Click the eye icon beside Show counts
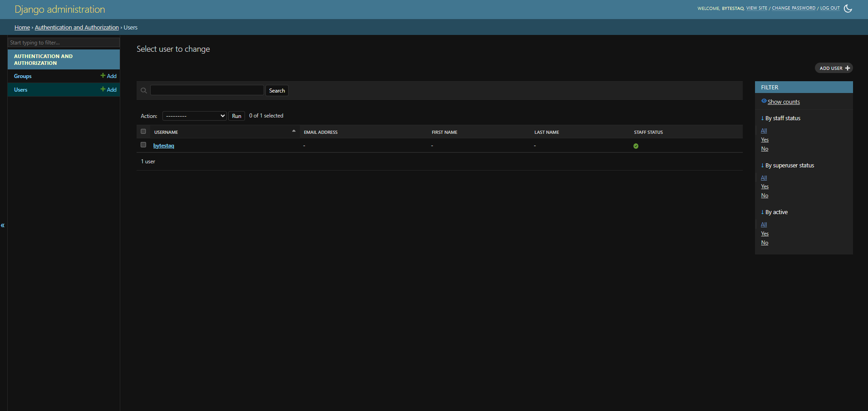The width and height of the screenshot is (868, 411). coord(764,101)
